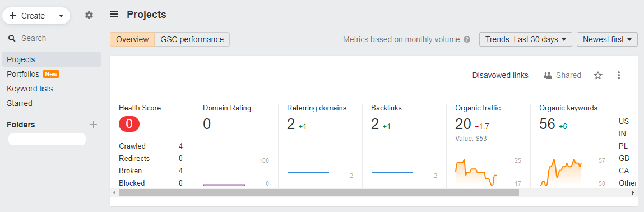The width and height of the screenshot is (644, 212).
Task: Open Starred in the sidebar
Action: (19, 103)
